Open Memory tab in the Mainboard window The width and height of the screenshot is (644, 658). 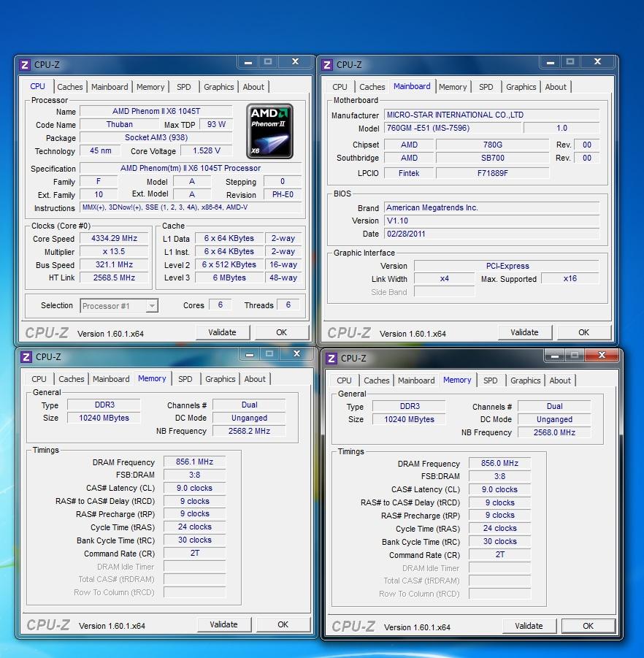[x=453, y=87]
